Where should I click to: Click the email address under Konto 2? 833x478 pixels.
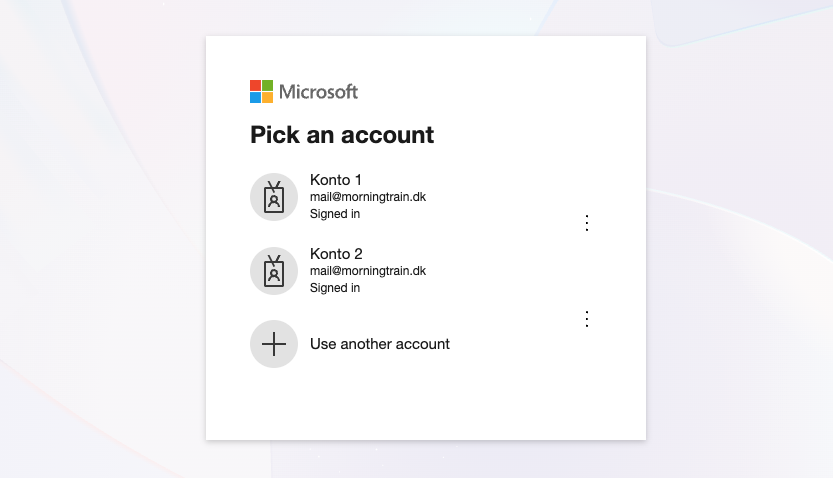[x=368, y=271]
